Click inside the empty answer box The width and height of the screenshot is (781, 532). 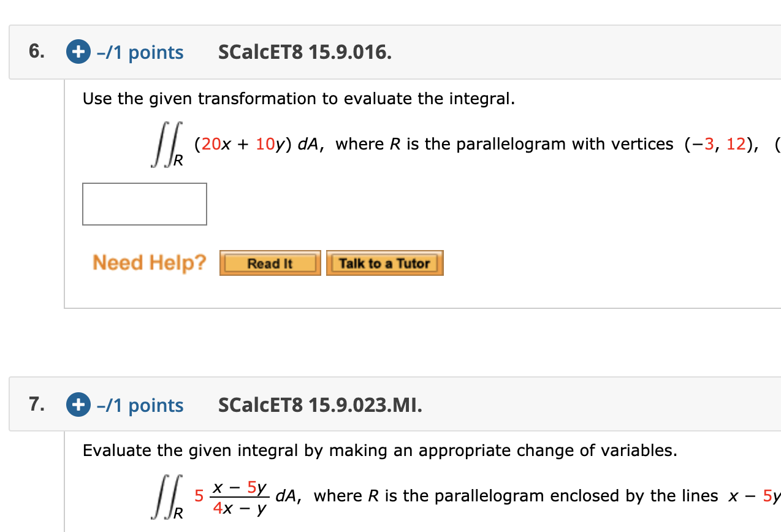[144, 203]
